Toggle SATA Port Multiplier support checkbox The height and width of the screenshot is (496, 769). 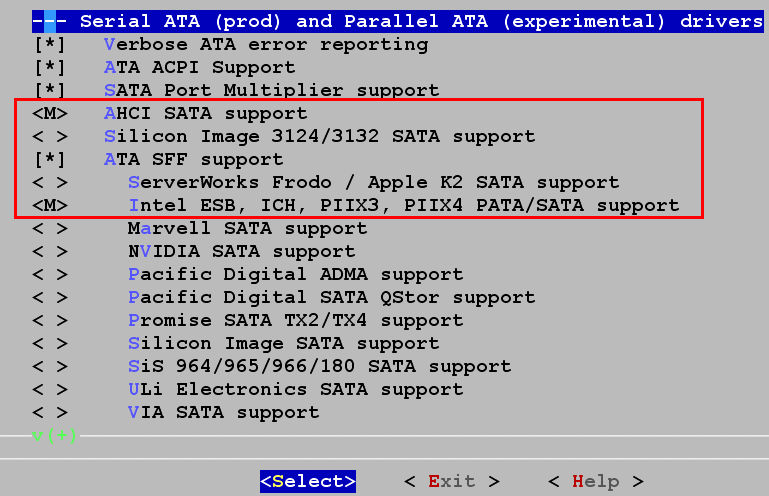50,91
